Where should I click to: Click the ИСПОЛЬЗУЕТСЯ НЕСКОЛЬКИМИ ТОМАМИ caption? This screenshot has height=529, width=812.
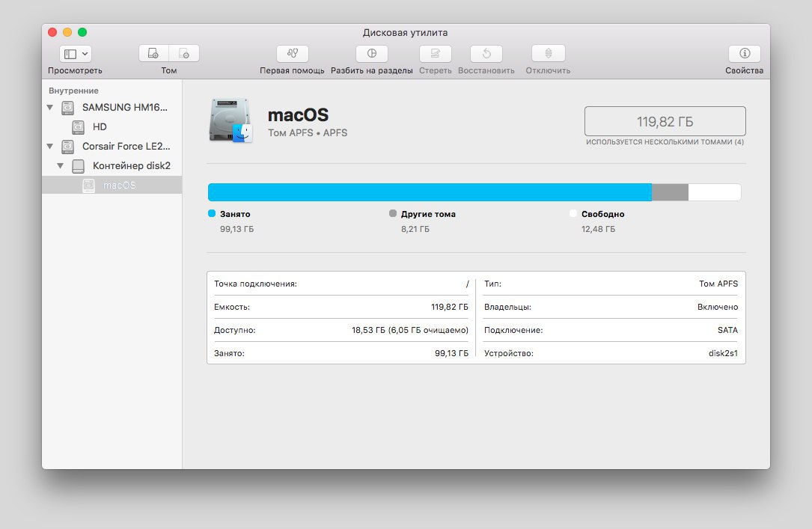click(665, 142)
